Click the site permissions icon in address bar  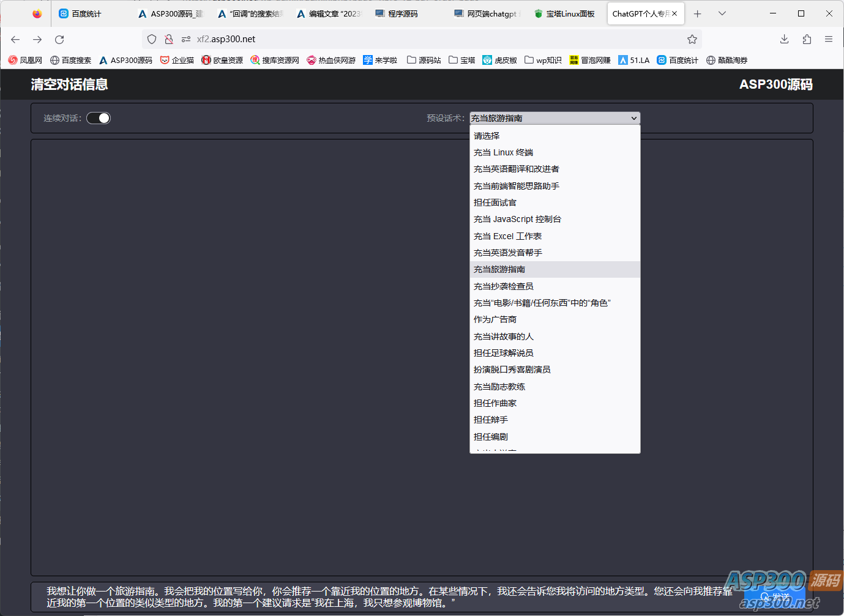point(186,39)
